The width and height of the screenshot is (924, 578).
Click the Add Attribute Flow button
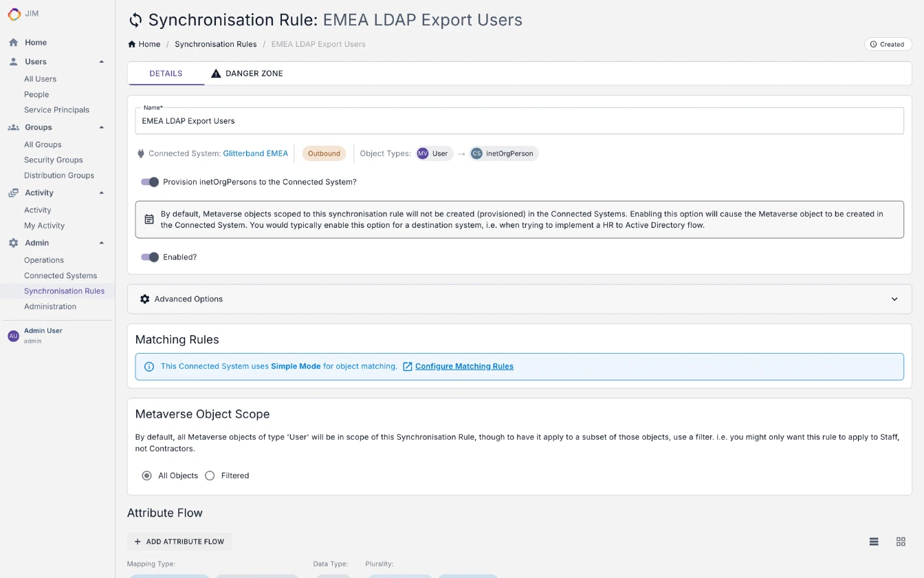click(x=179, y=542)
